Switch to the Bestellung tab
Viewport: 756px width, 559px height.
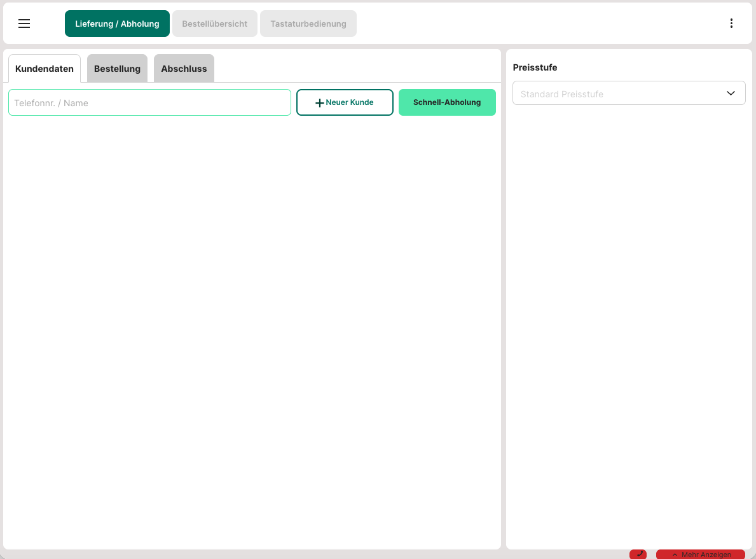pyautogui.click(x=117, y=69)
